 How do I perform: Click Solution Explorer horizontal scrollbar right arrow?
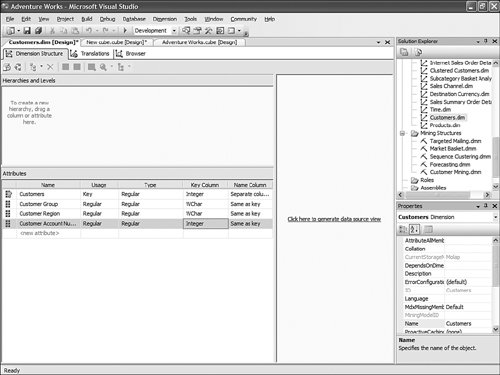pos(487,195)
